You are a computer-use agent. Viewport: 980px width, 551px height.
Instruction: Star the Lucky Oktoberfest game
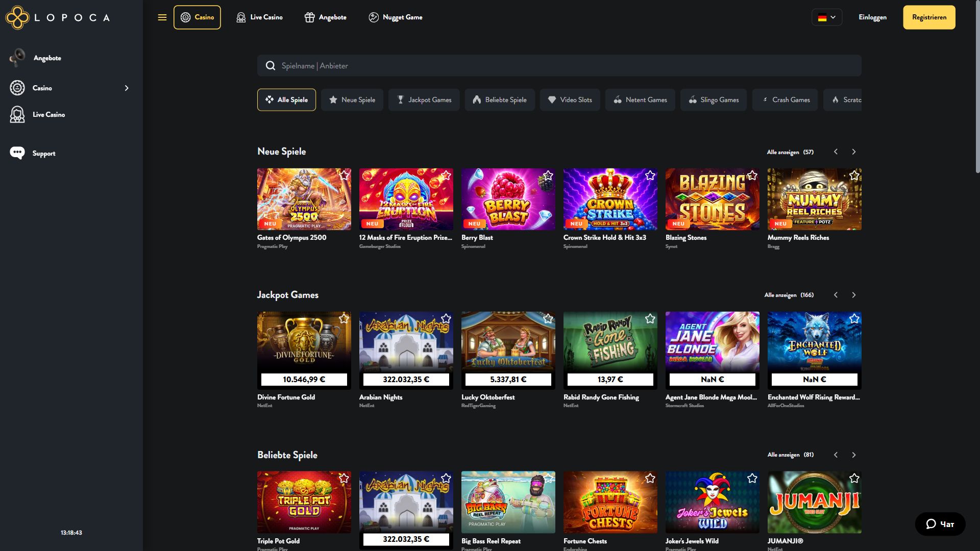[548, 319]
